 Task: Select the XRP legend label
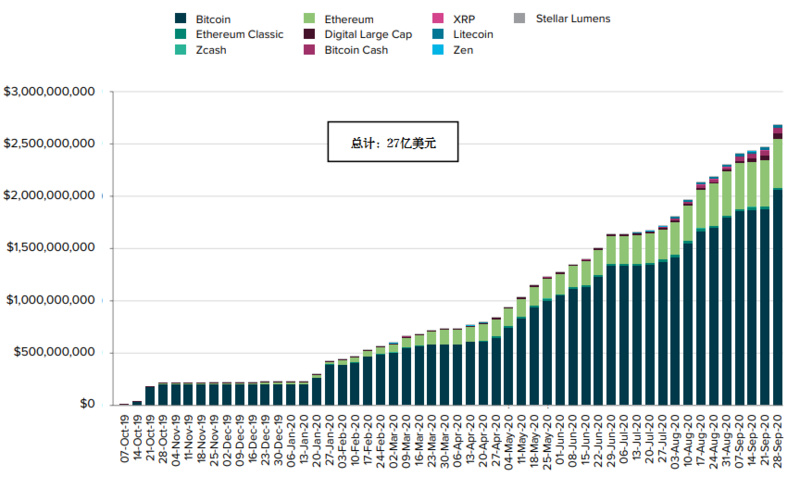point(464,19)
